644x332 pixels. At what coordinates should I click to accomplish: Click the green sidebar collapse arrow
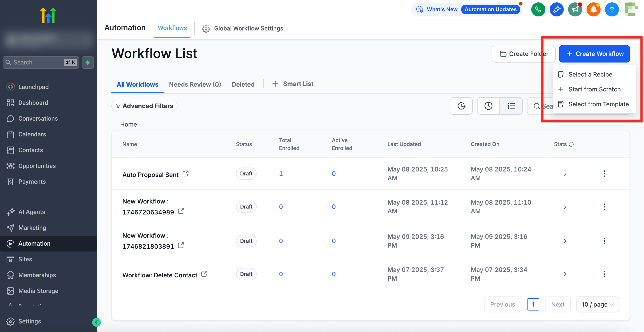(96, 322)
